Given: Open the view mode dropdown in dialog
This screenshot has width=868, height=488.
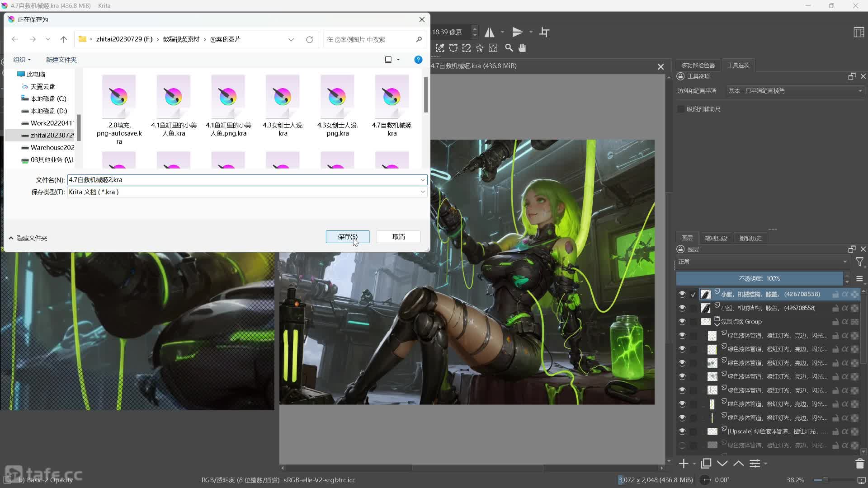Looking at the screenshot, I should [x=398, y=60].
